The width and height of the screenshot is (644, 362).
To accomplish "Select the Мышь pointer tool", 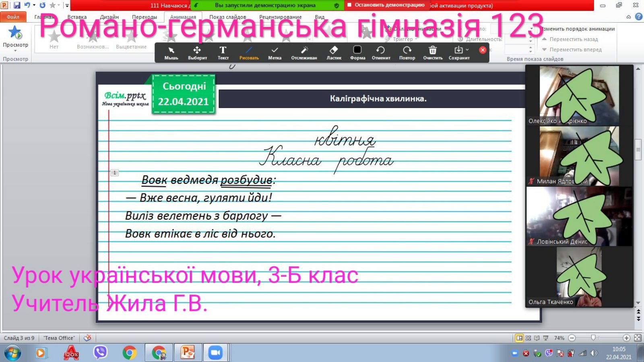I will pos(171,52).
